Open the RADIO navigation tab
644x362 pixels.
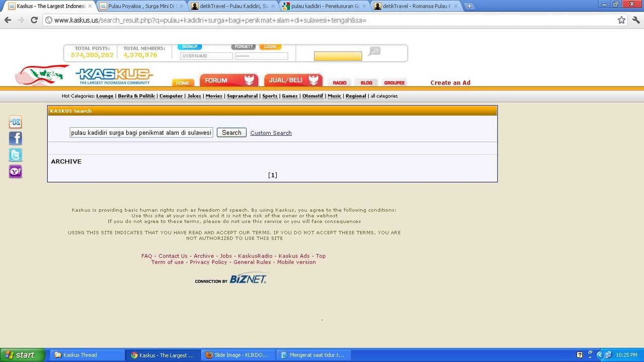[x=340, y=82]
